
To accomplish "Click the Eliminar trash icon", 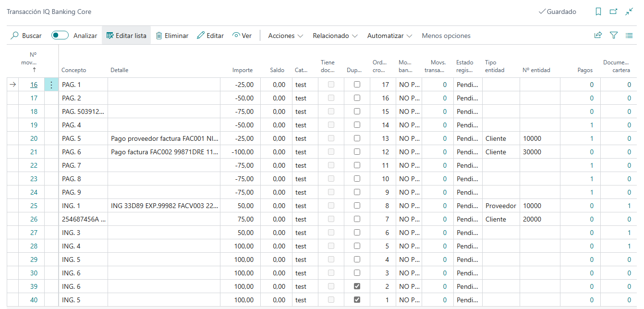I will [159, 36].
